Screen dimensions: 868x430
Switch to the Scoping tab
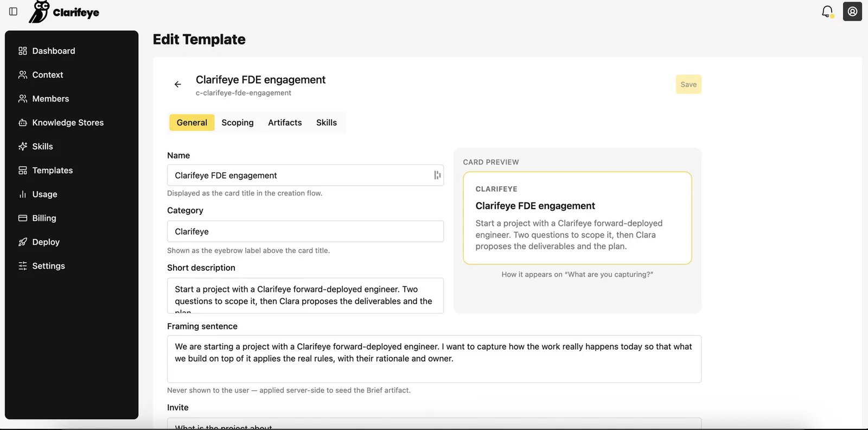(x=238, y=123)
